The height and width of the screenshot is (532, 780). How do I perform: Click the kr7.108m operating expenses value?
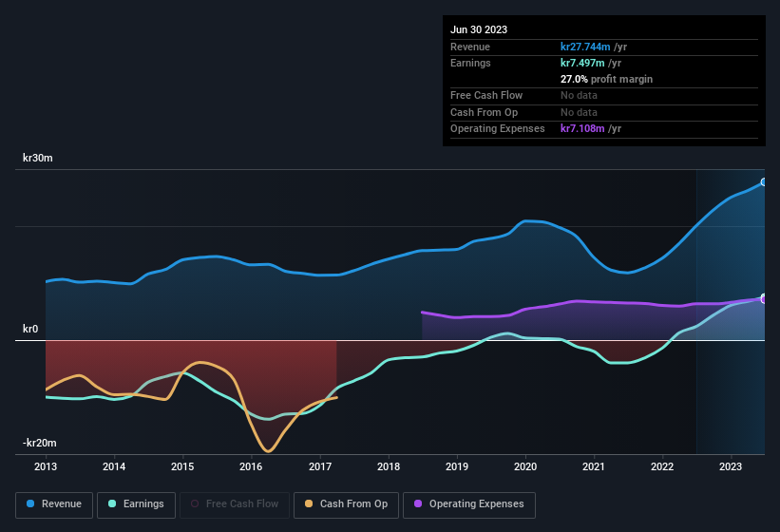click(x=582, y=128)
